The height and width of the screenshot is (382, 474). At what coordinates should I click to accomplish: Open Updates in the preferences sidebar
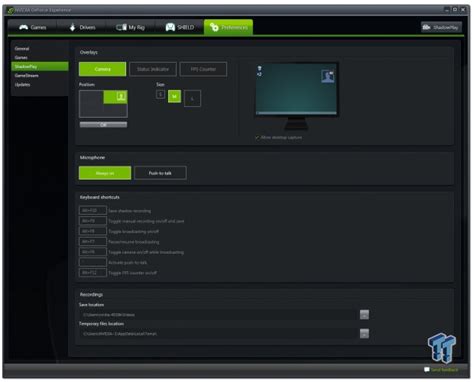pyautogui.click(x=23, y=85)
